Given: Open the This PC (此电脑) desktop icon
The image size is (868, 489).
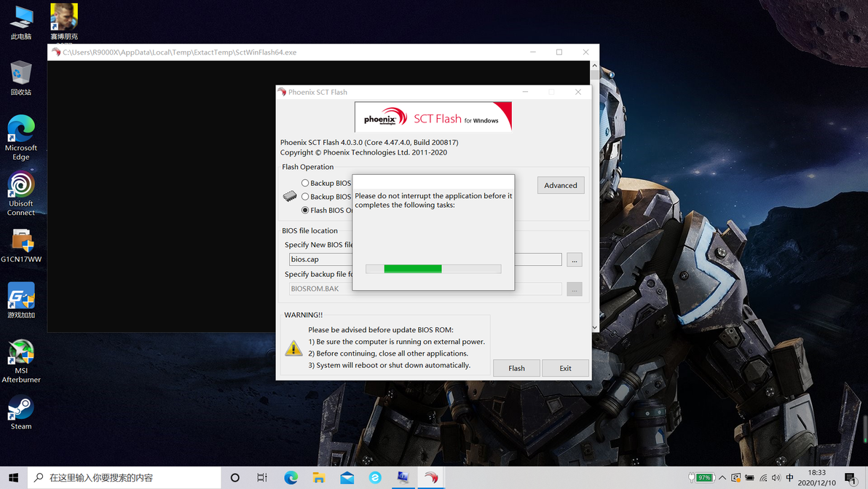Looking at the screenshot, I should (x=21, y=22).
